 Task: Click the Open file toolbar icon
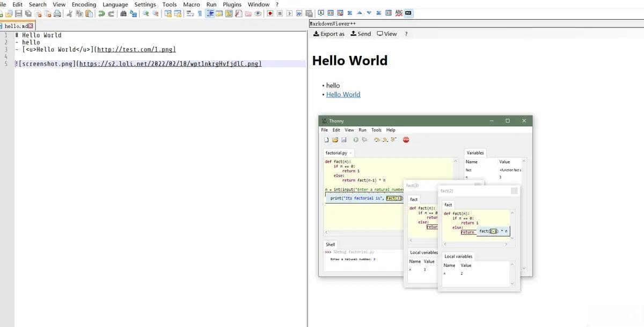coord(8,13)
